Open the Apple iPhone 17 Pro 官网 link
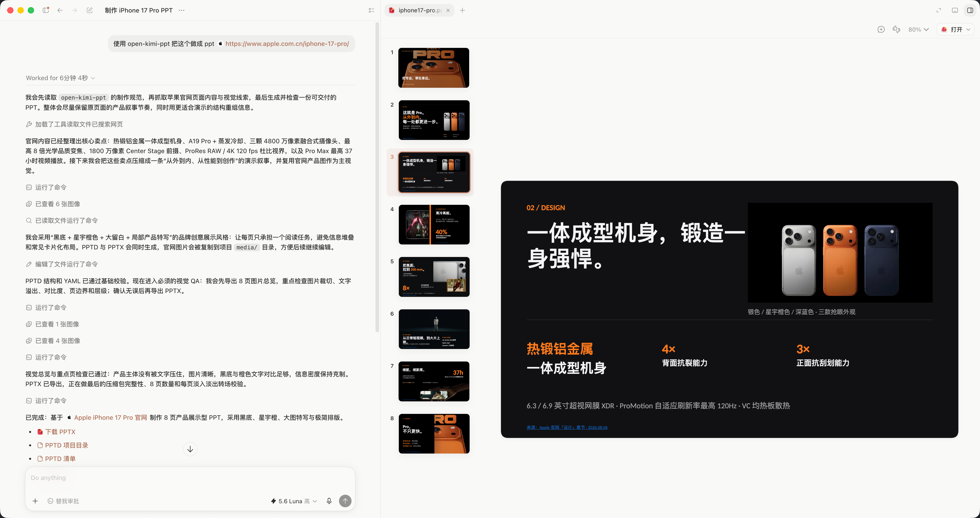 click(x=110, y=418)
